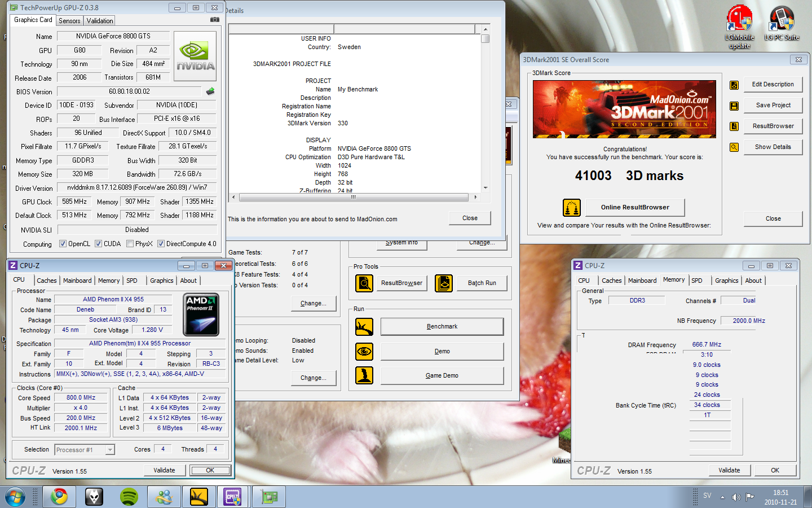Click the Demo eye icon
Screen dimensions: 812x508
(364, 352)
